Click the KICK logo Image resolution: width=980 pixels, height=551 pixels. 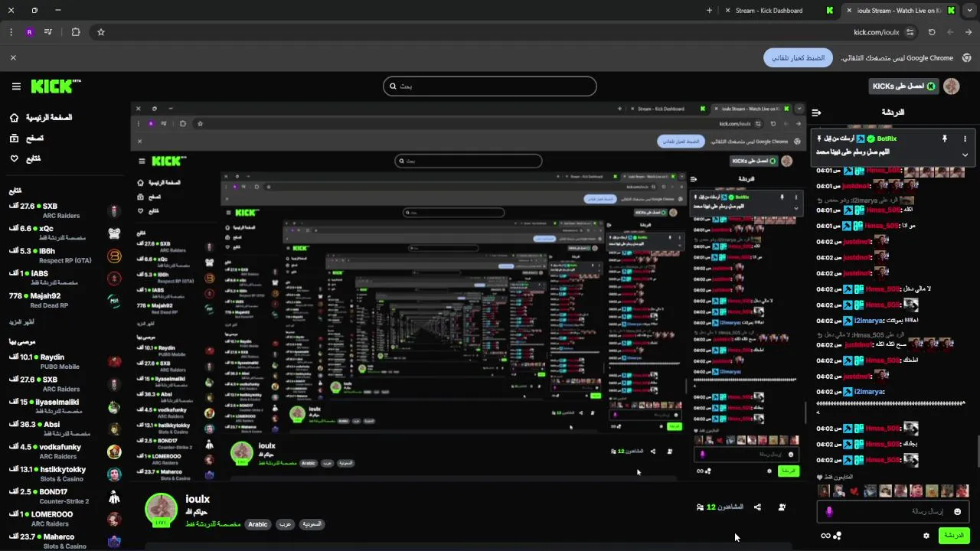tap(56, 86)
